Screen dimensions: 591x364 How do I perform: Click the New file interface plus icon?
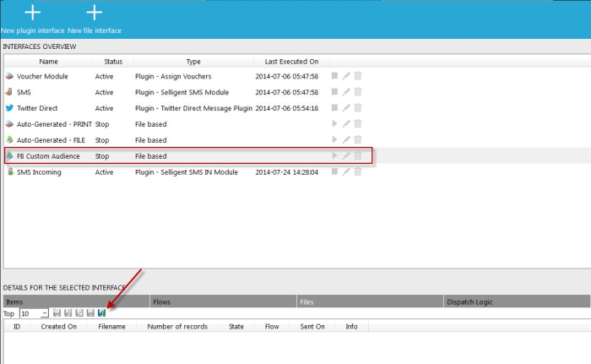pos(95,13)
